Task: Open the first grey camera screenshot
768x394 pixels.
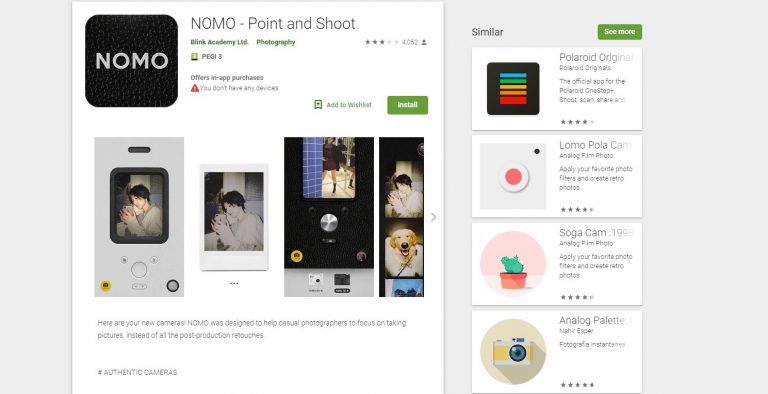Action: pyautogui.click(x=139, y=217)
